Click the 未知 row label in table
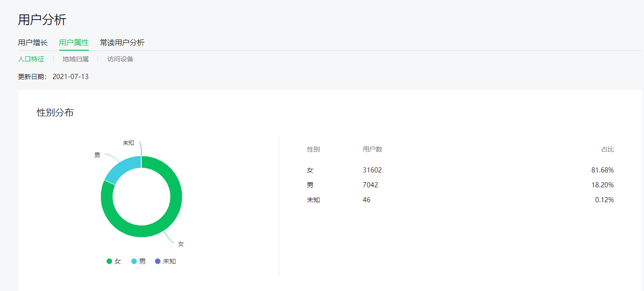 pyautogui.click(x=314, y=200)
